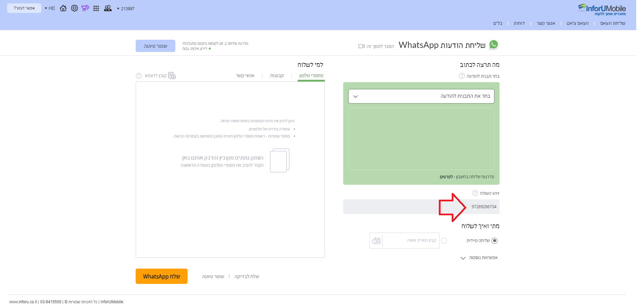This screenshot has height=308, width=644.
Task: Open the calendar date picker icon
Action: [x=376, y=241]
